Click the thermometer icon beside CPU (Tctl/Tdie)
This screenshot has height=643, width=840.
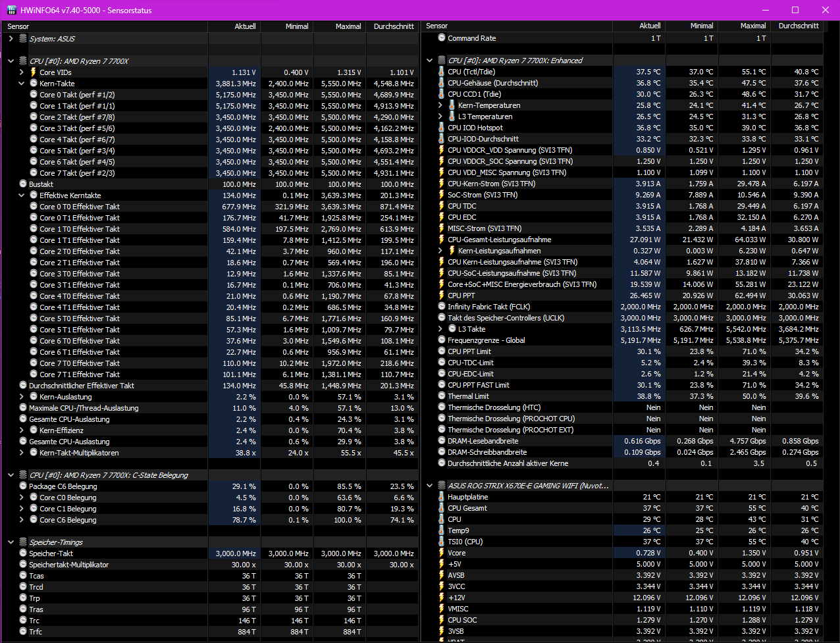click(x=442, y=72)
